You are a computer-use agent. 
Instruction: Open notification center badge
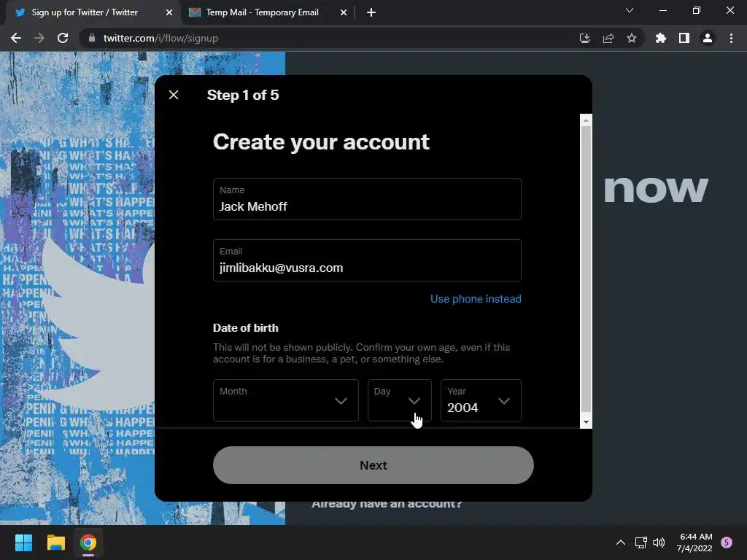coord(727,542)
